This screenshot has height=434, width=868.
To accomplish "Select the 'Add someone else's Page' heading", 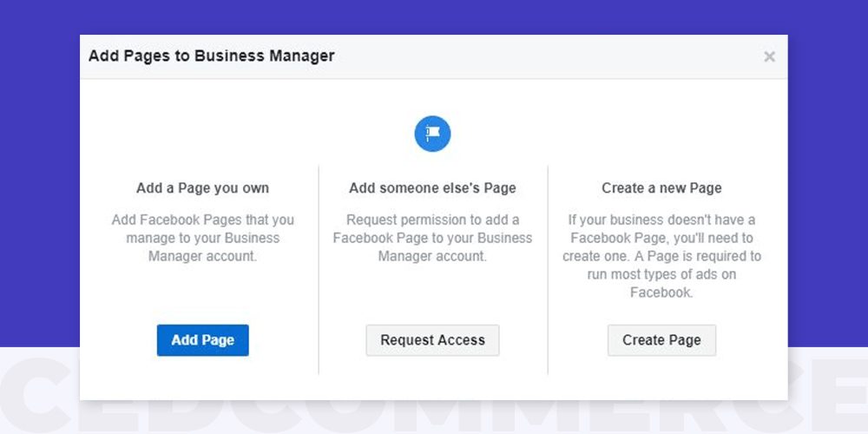I will (432, 188).
